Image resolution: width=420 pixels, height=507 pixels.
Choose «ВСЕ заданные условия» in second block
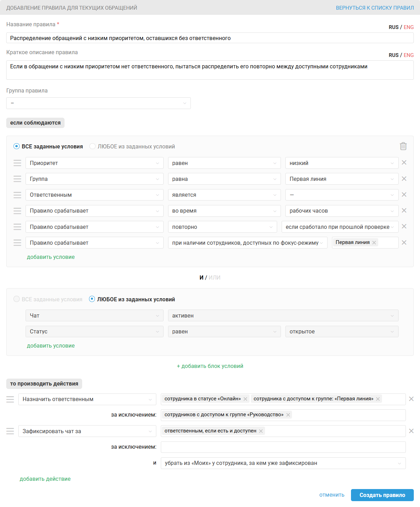click(x=17, y=299)
